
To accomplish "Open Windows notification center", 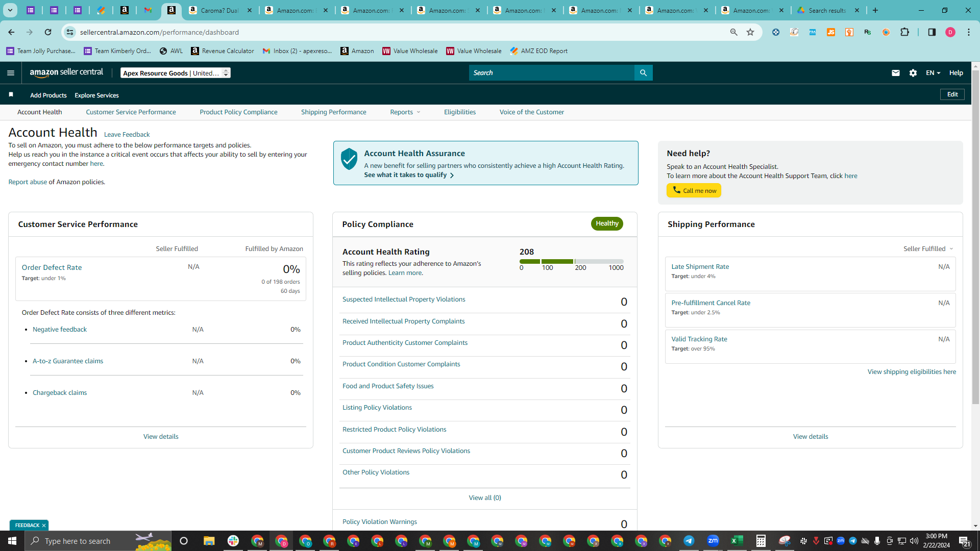I will click(965, 541).
